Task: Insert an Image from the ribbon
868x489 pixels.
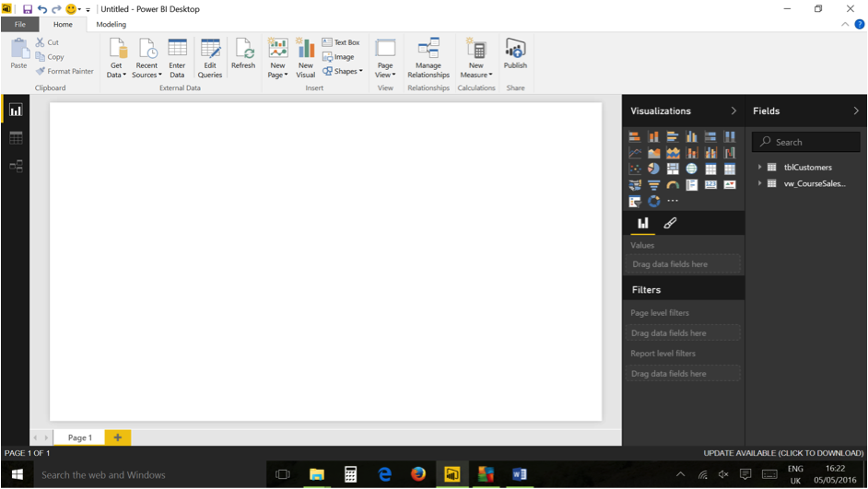Action: pyautogui.click(x=338, y=57)
